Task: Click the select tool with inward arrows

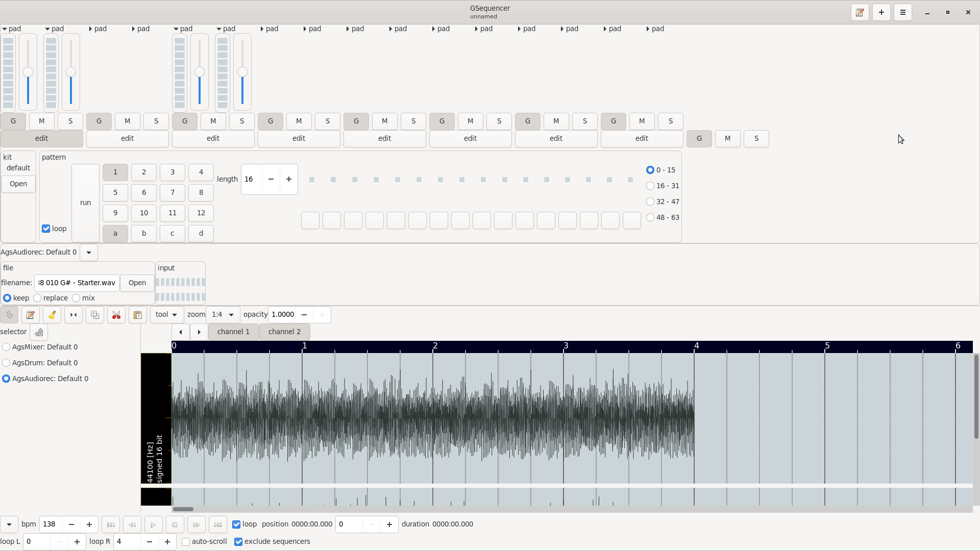Action: [x=73, y=315]
